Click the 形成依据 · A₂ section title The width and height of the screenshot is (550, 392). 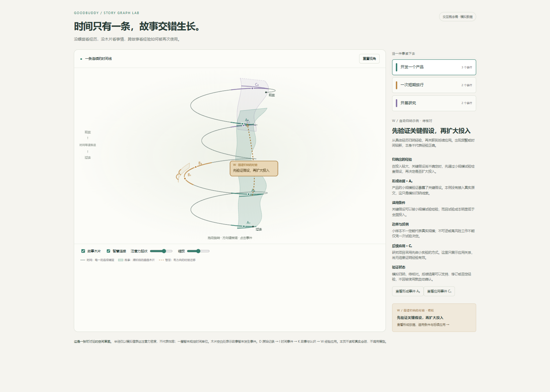pyautogui.click(x=402, y=181)
